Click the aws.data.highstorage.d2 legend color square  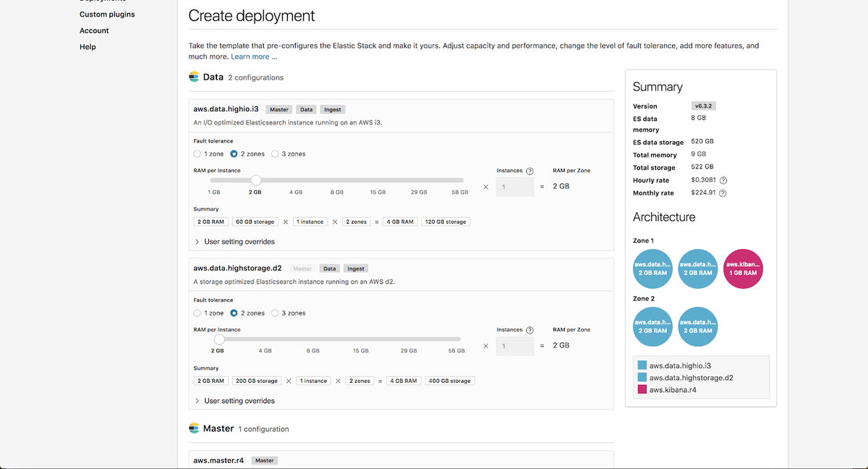tap(642, 378)
